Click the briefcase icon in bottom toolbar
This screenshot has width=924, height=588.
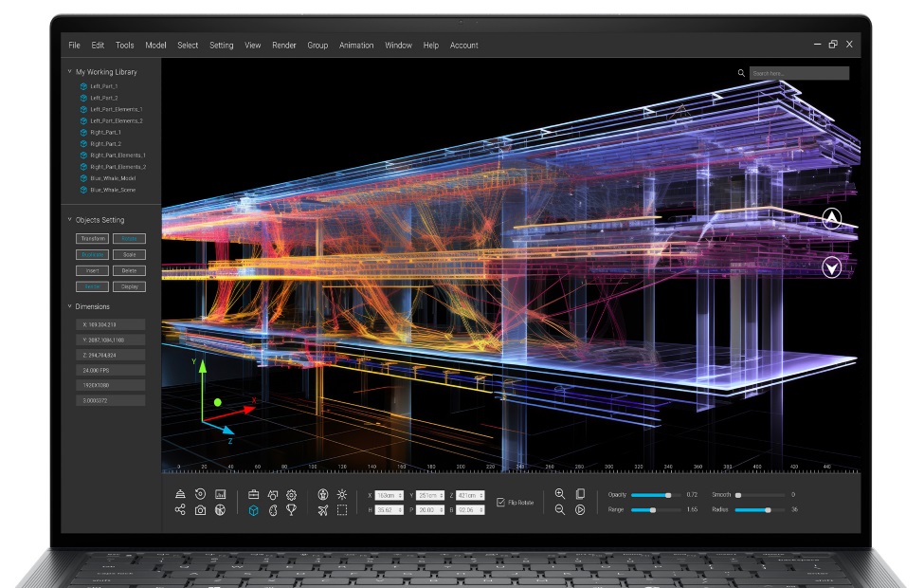(x=253, y=494)
